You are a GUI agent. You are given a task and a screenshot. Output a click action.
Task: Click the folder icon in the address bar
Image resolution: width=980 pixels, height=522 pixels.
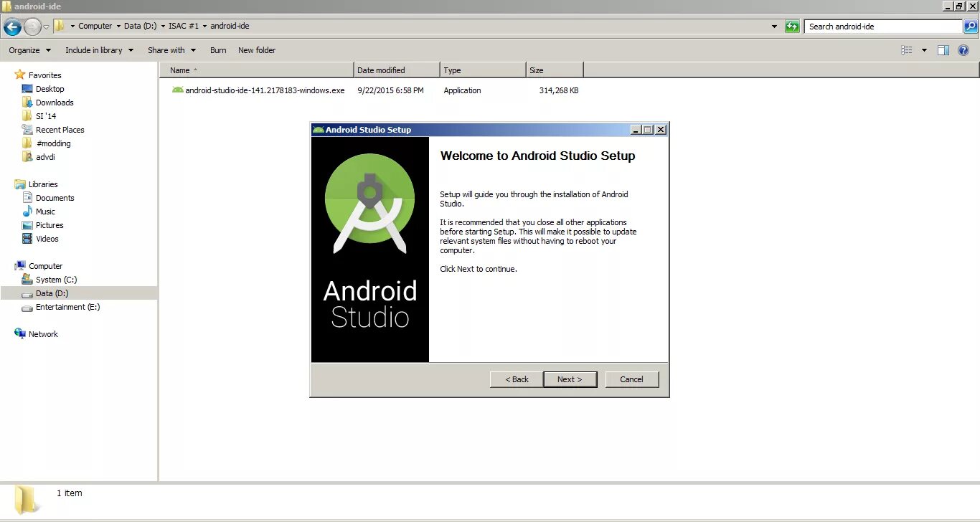click(60, 26)
